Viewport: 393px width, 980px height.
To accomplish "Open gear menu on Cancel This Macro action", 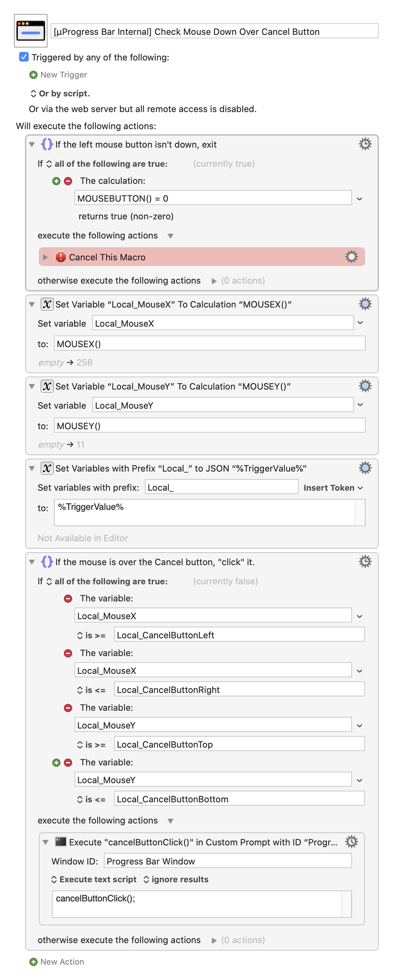I will (351, 257).
